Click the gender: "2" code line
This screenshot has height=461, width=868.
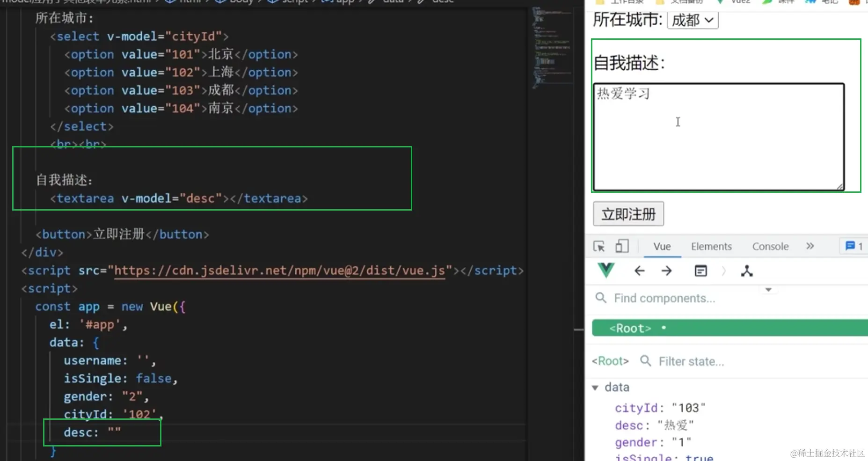[x=106, y=396]
